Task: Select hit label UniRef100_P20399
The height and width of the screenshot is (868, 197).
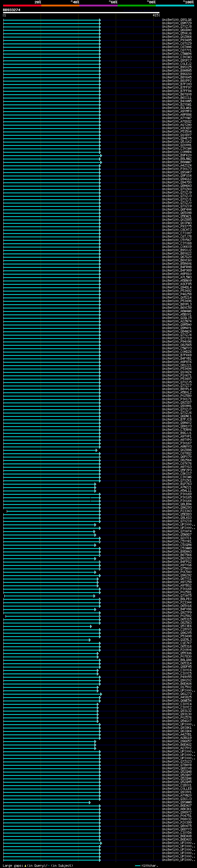Action: (x=177, y=822)
